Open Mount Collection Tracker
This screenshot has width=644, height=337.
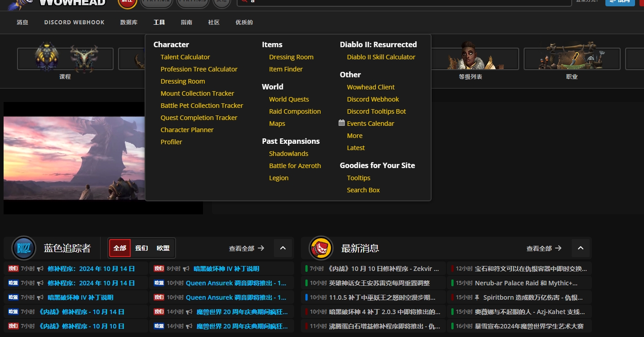[197, 93]
